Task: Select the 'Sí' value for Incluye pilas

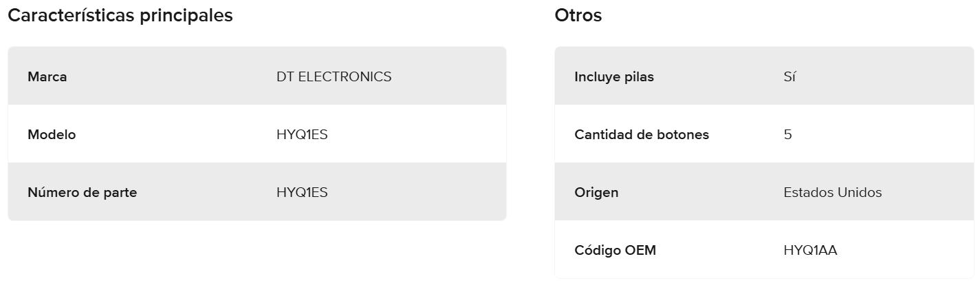Action: pos(790,76)
